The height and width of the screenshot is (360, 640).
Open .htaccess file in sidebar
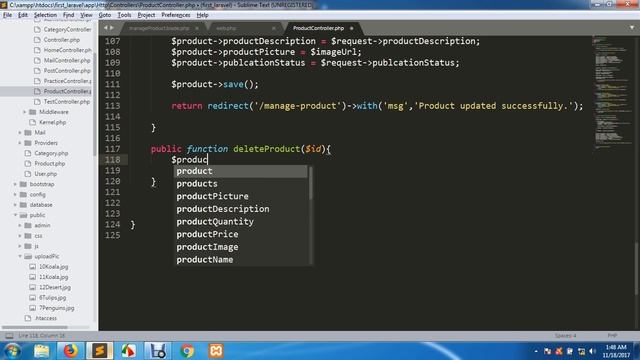coord(45,318)
